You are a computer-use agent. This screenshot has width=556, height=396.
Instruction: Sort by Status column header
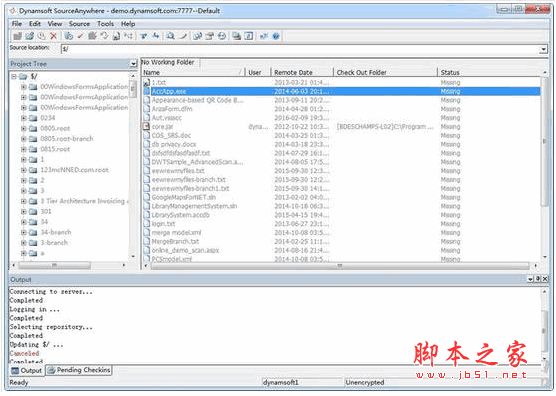pyautogui.click(x=489, y=72)
